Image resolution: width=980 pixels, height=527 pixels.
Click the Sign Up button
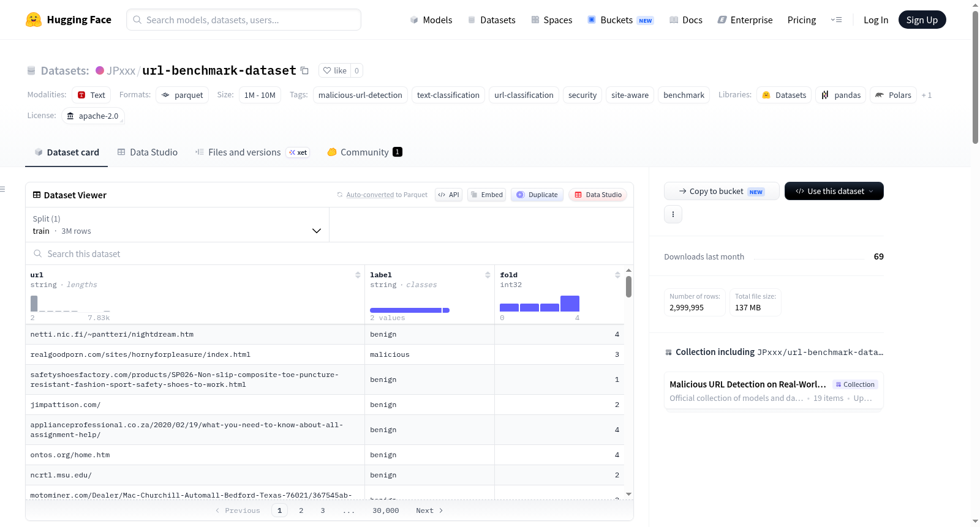(922, 20)
